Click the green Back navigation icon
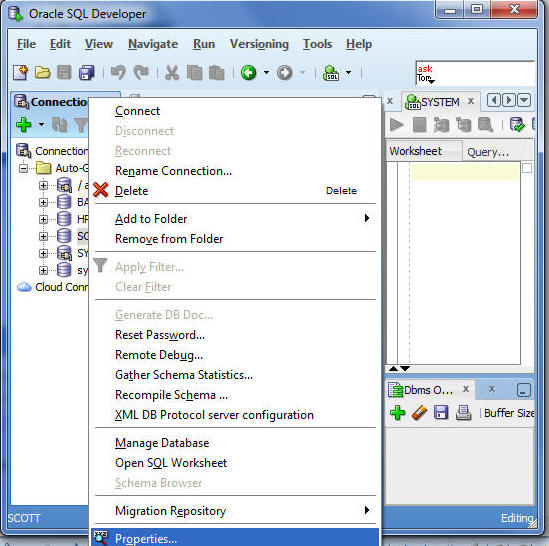This screenshot has width=549, height=546. tap(249, 72)
